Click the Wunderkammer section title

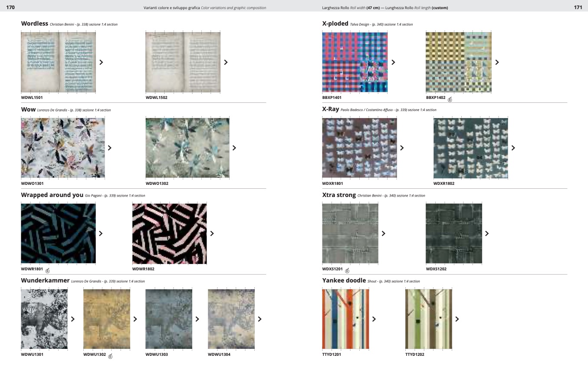pyautogui.click(x=45, y=280)
